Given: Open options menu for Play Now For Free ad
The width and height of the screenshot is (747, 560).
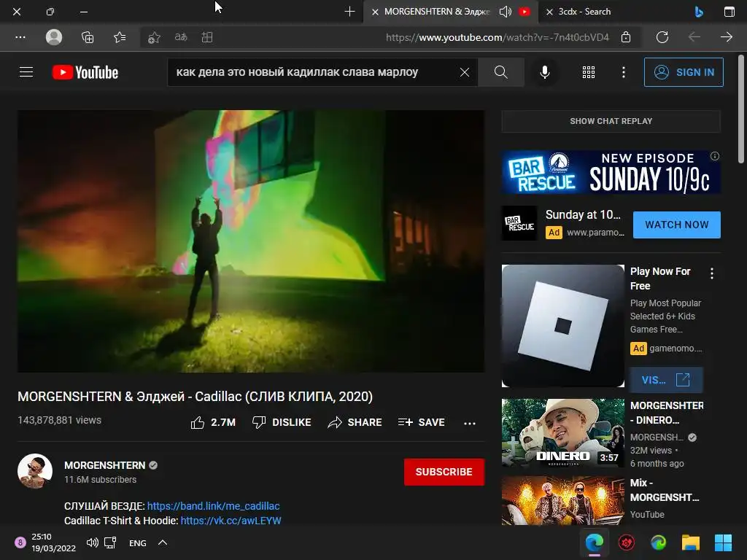Looking at the screenshot, I should [x=712, y=273].
